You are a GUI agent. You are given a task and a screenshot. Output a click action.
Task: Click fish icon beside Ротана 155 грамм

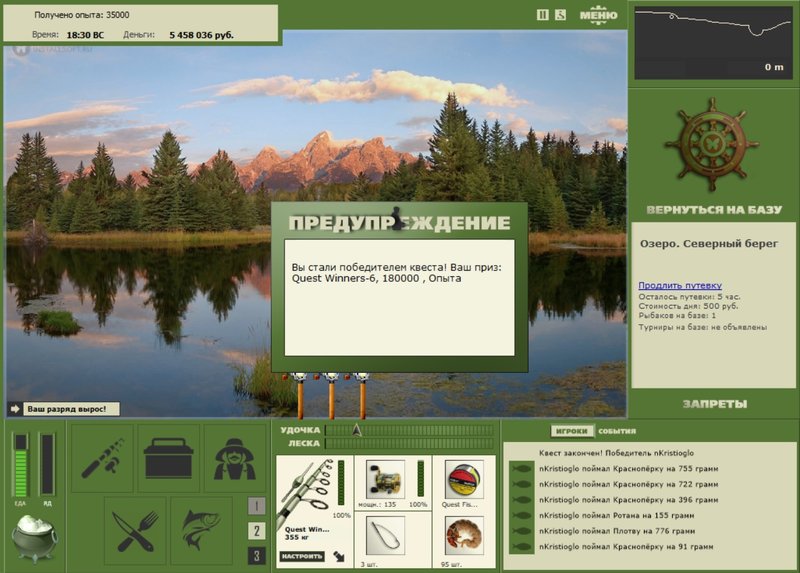point(521,515)
